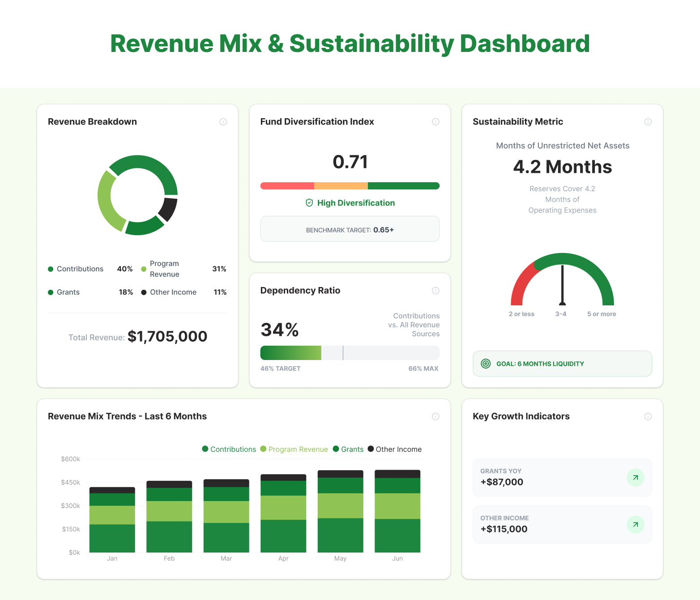
Task: Click the shield icon beside High Diversification
Action: (x=309, y=203)
